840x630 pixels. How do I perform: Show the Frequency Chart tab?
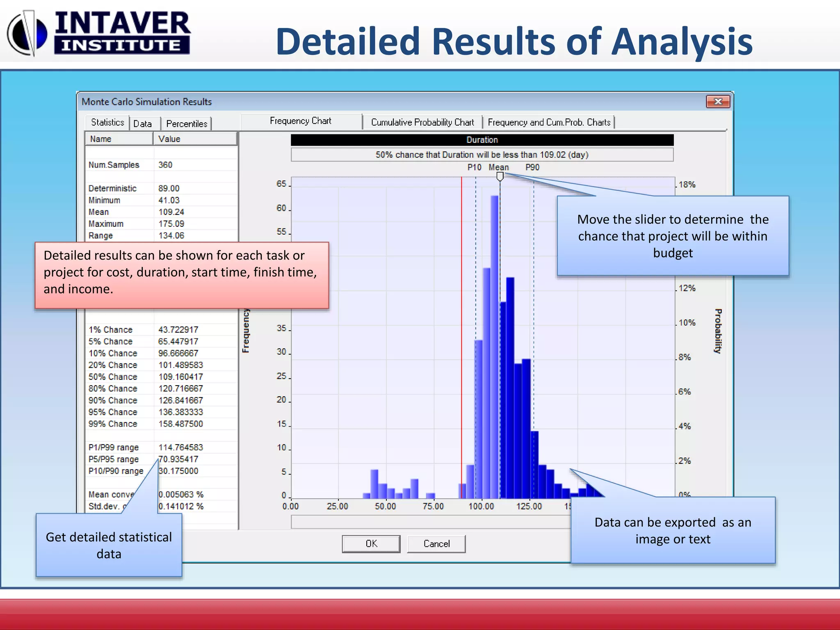coord(301,121)
